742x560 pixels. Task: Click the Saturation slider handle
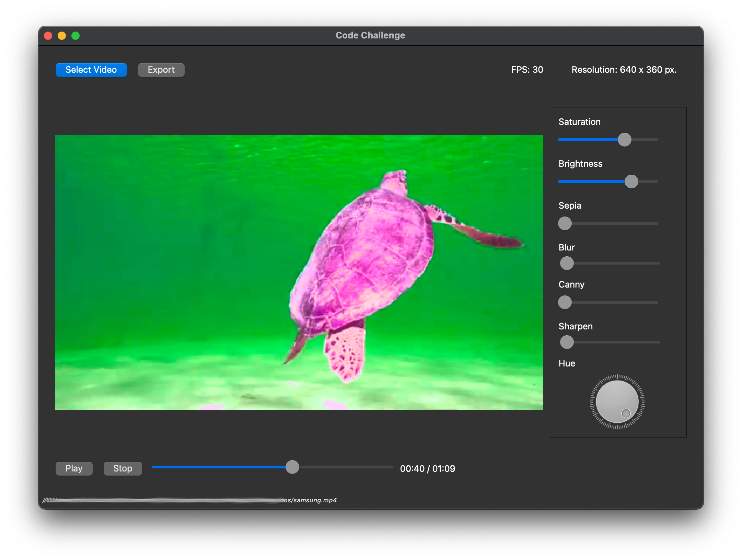coord(624,140)
